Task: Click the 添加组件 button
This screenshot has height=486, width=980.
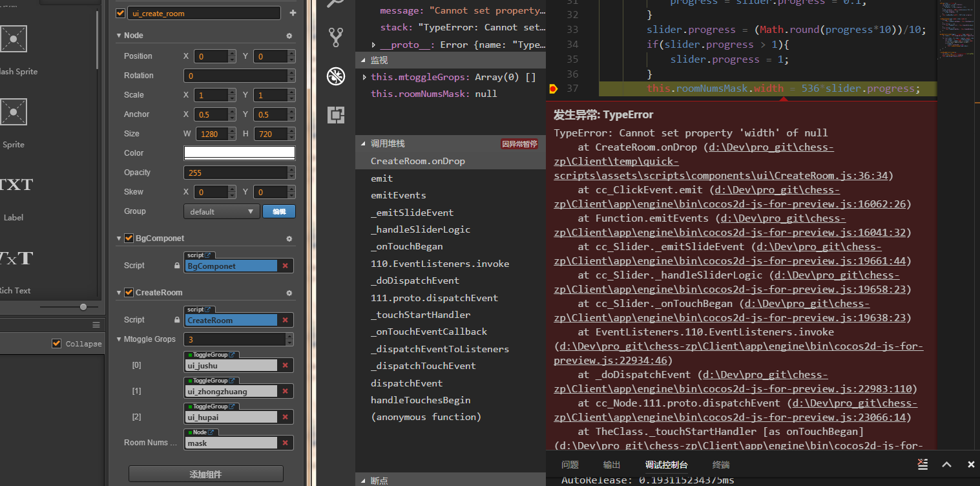Action: [x=205, y=474]
